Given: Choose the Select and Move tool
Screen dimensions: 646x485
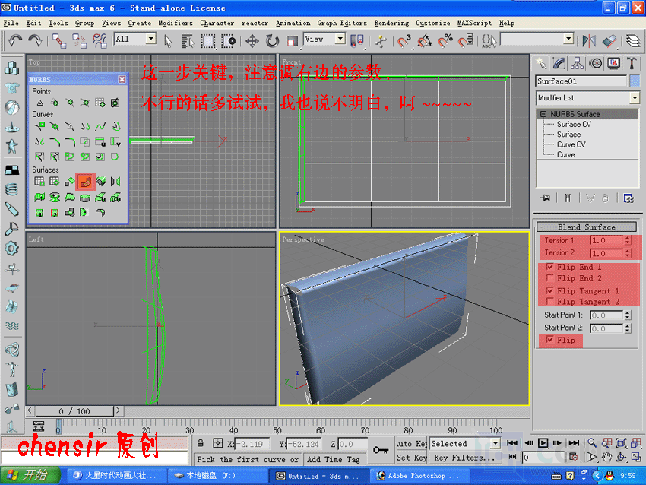Looking at the screenshot, I should tap(252, 41).
